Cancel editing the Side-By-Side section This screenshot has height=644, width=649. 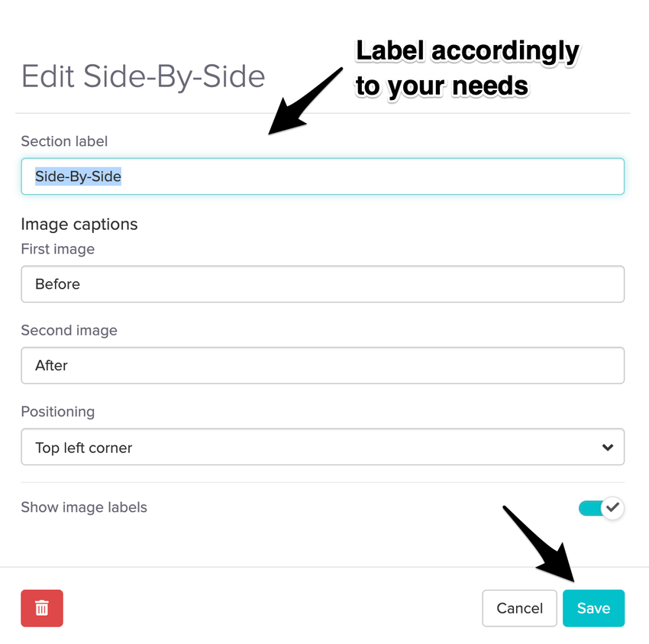519,608
